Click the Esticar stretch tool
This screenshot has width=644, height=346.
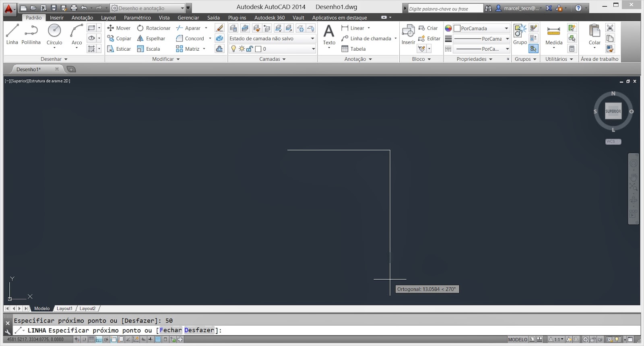click(x=119, y=49)
